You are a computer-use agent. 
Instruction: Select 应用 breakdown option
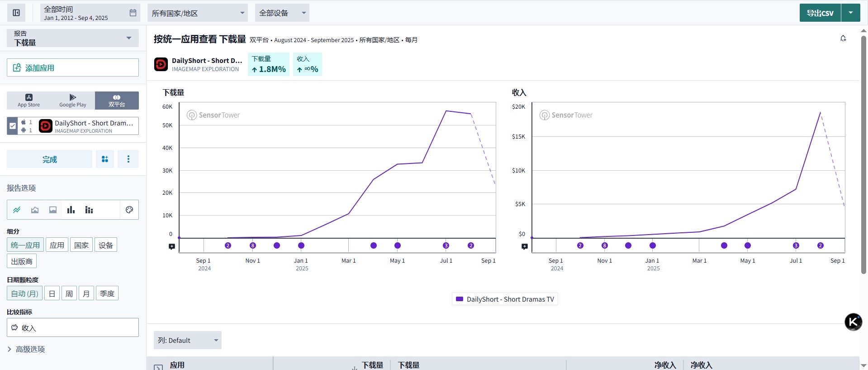point(57,245)
